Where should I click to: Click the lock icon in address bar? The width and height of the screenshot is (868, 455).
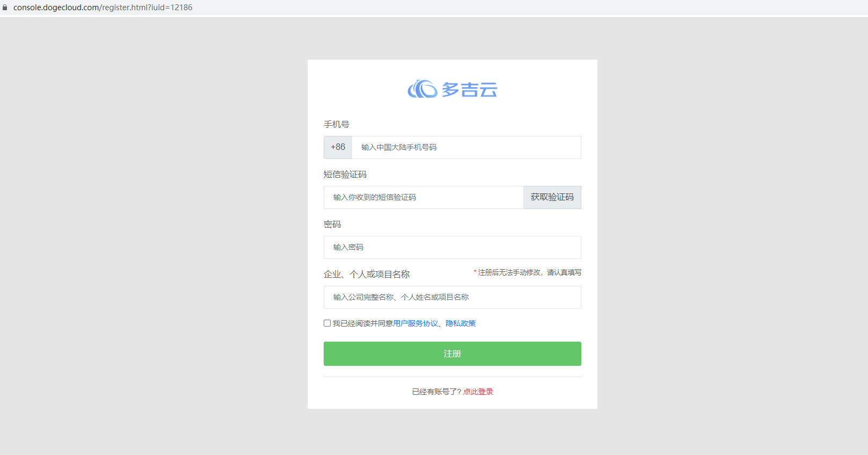(x=5, y=8)
